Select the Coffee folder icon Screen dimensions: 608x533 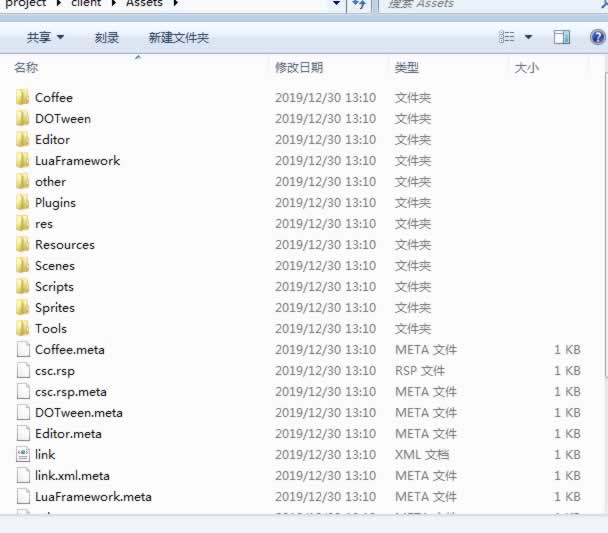23,97
